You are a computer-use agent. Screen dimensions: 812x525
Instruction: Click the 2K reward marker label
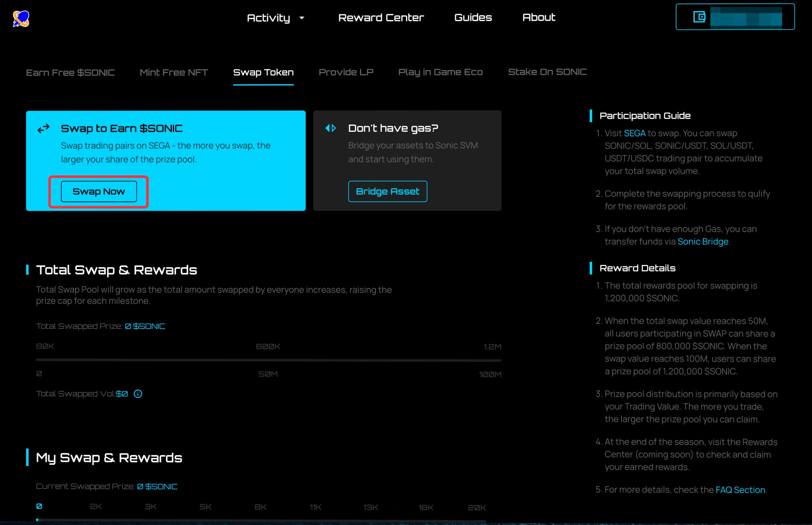coord(96,507)
